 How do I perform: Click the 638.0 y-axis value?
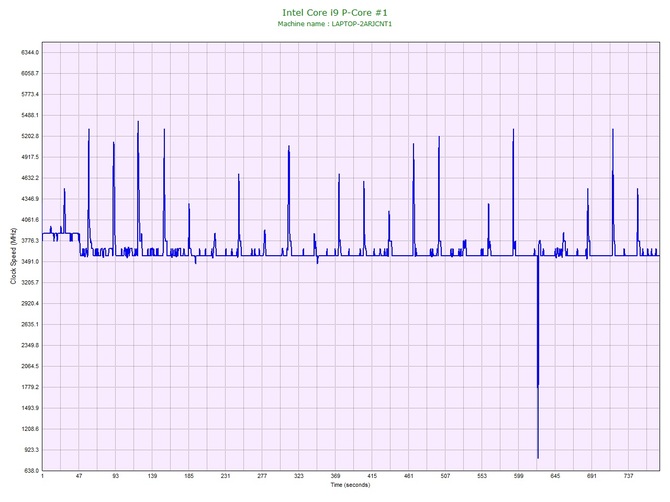pyautogui.click(x=31, y=471)
